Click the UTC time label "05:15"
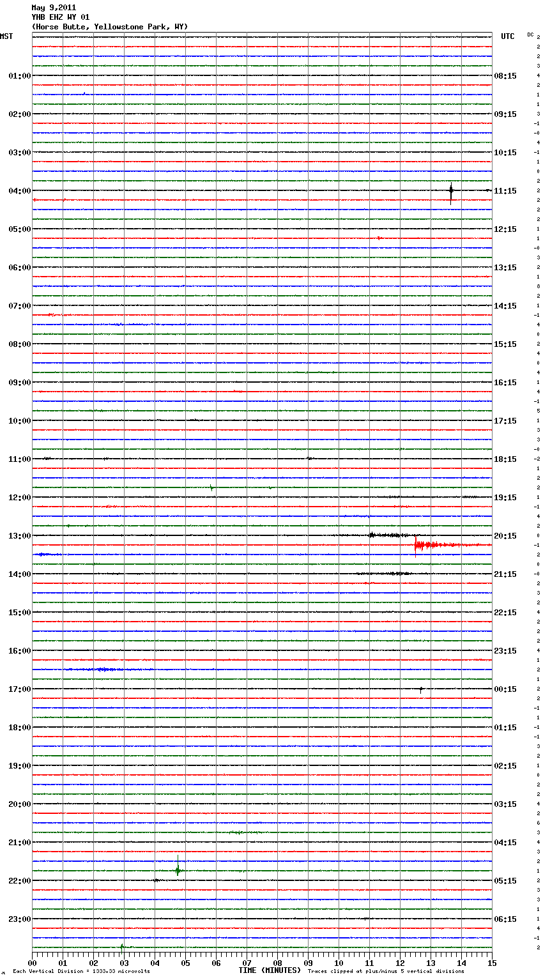The width and height of the screenshot is (543, 980). point(505,881)
